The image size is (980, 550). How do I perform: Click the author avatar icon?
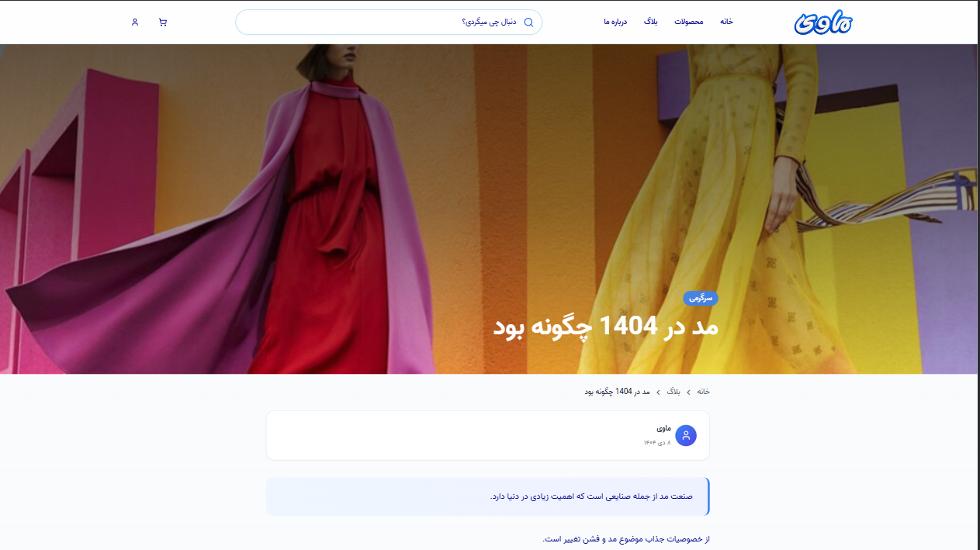686,436
